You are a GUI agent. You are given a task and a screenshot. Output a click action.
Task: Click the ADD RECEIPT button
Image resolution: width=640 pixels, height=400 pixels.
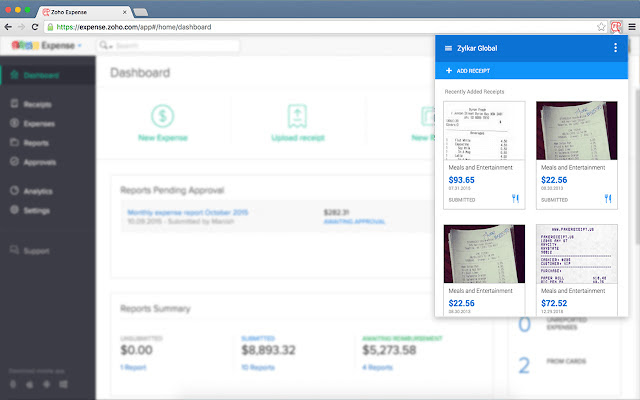pos(531,71)
